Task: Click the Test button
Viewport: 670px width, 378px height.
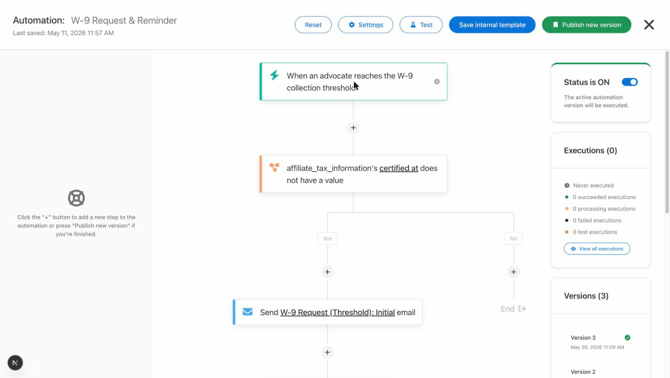Action: point(421,25)
